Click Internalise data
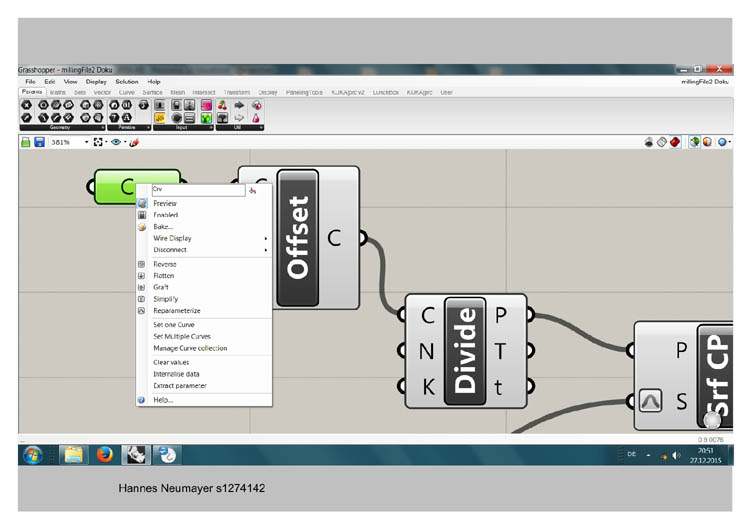This screenshot has width=750, height=529. pyautogui.click(x=204, y=374)
